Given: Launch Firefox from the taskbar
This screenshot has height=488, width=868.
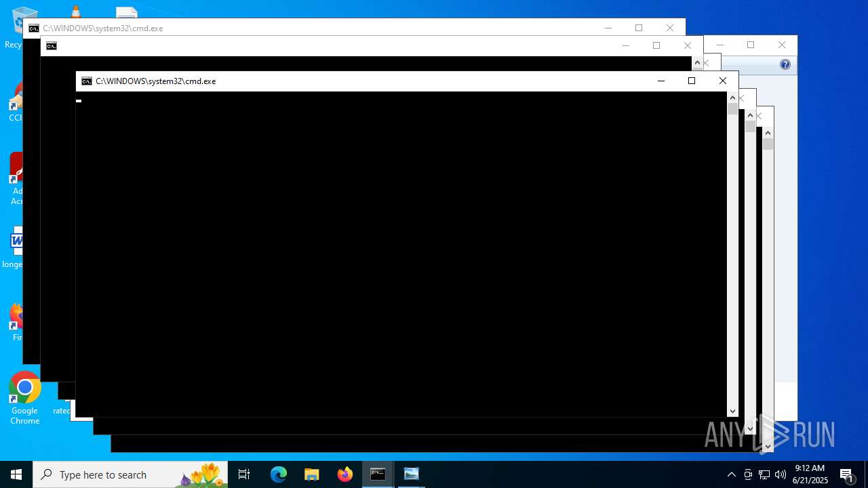Looking at the screenshot, I should coord(345,474).
